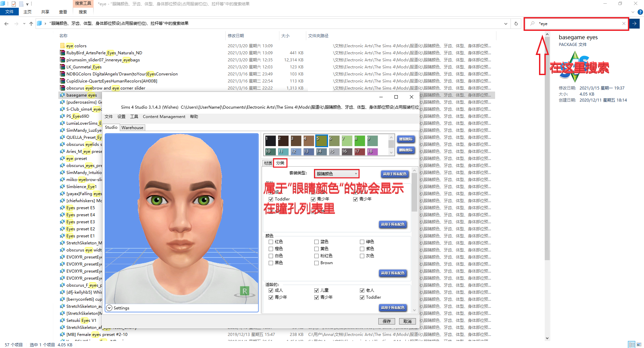Uncheck 儿童 in the 适龄的 section
The width and height of the screenshot is (644, 348).
pyautogui.click(x=316, y=290)
